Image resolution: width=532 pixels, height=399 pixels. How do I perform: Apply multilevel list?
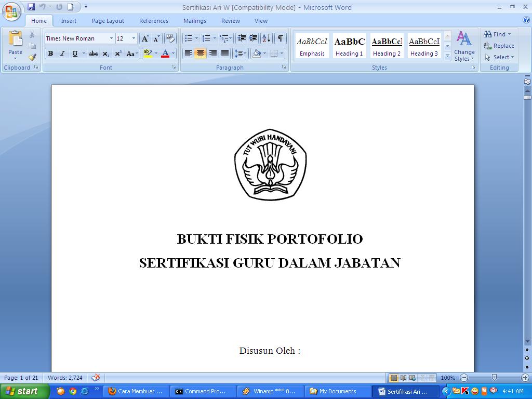(224, 38)
